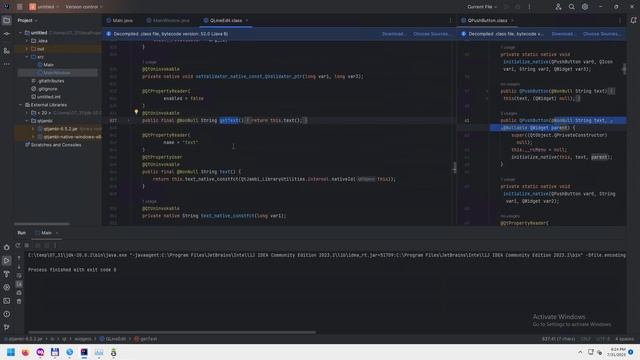Collapse the qtjambi library node
Image resolution: width=640 pixels, height=360 pixels.
pyautogui.click(x=27, y=121)
